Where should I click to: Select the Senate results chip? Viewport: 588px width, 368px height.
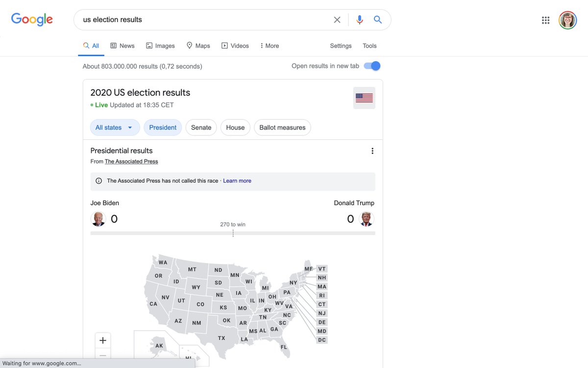201,128
